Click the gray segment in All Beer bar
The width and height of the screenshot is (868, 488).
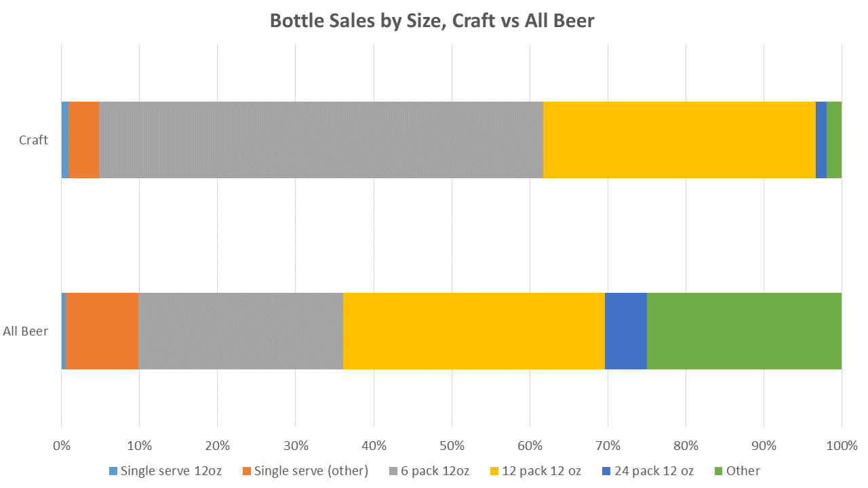tap(241, 331)
